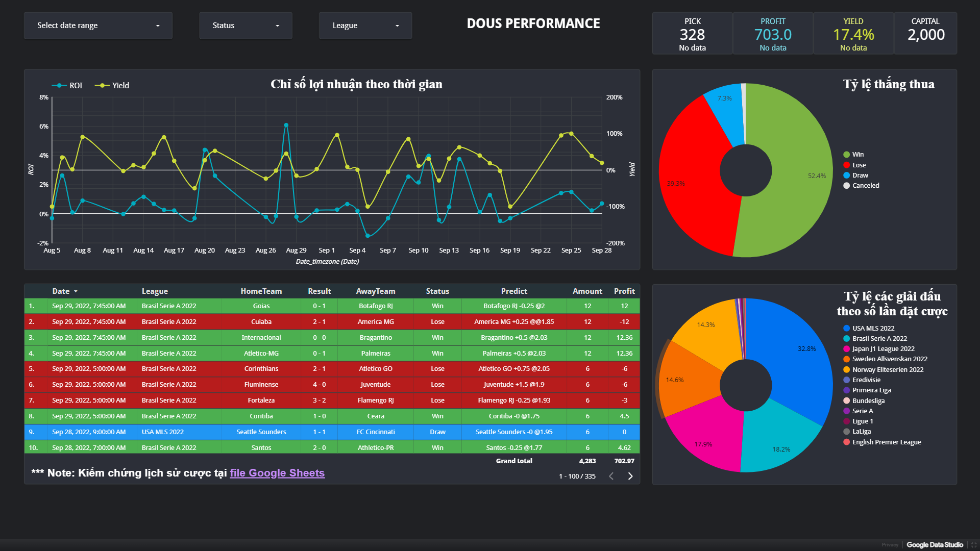Open the Select date range dropdown
980x551 pixels.
pos(98,26)
